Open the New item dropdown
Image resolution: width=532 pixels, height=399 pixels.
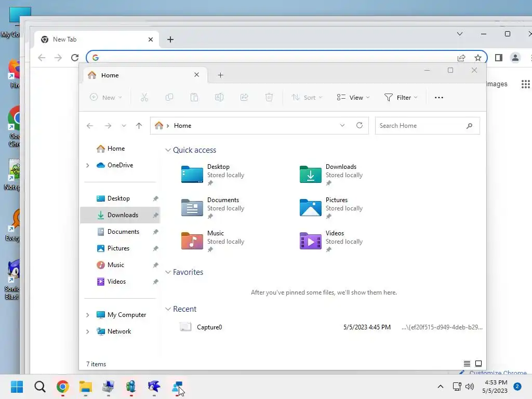pyautogui.click(x=105, y=98)
